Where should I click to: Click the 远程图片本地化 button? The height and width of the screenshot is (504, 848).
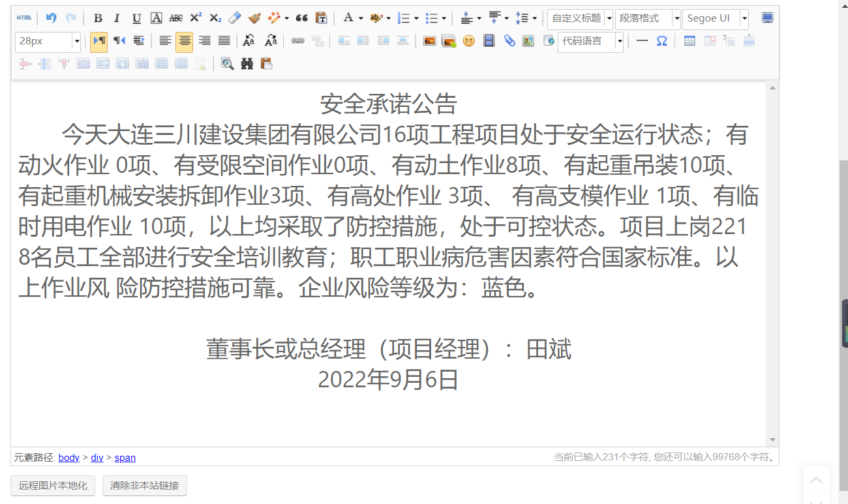pos(53,486)
